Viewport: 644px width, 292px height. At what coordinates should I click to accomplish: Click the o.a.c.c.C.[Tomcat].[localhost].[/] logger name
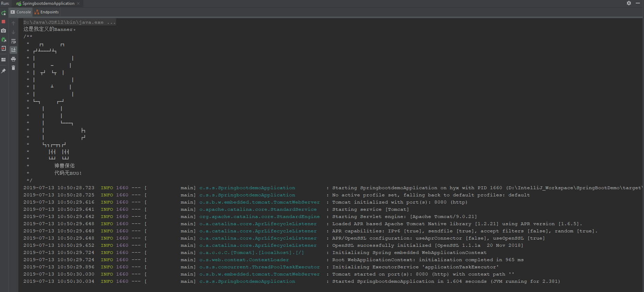[x=252, y=253]
